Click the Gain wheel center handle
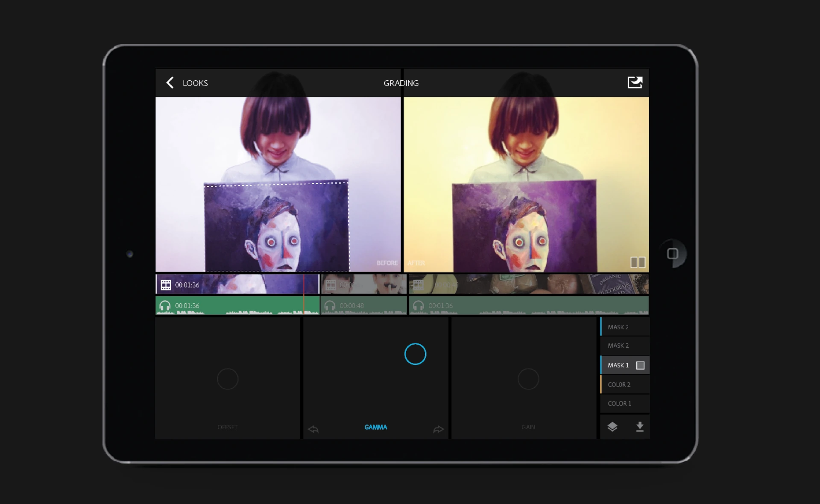The height and width of the screenshot is (504, 820). (528, 379)
